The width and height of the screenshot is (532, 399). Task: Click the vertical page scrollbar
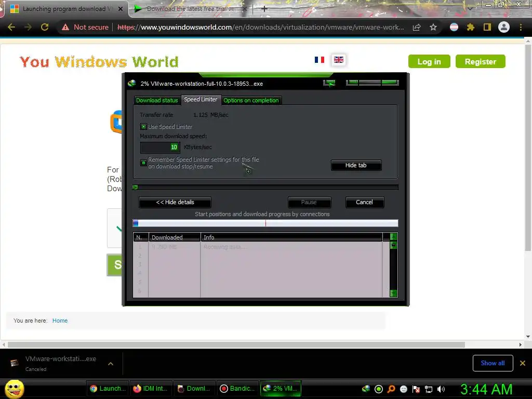(x=528, y=147)
